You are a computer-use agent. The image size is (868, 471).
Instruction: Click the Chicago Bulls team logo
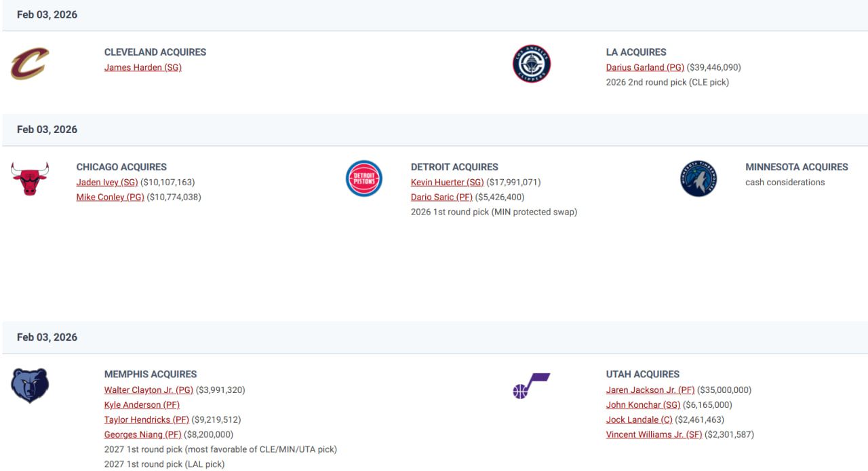pyautogui.click(x=30, y=178)
